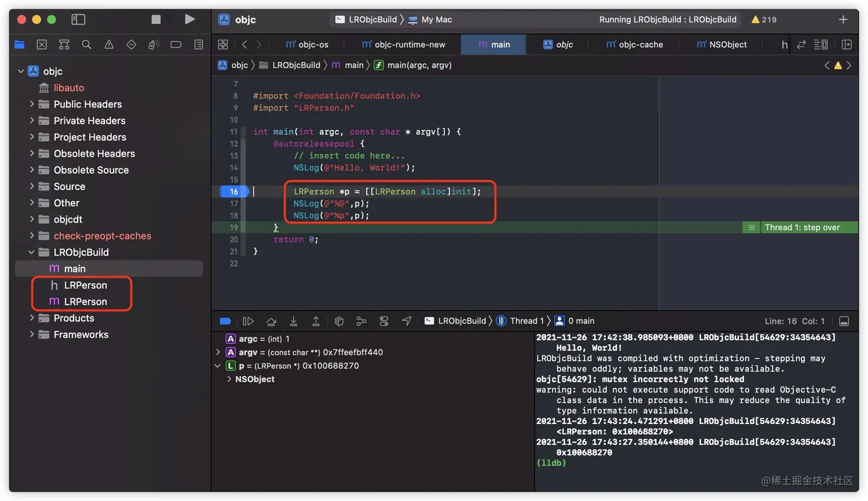Go forward in editor history

coord(259,44)
